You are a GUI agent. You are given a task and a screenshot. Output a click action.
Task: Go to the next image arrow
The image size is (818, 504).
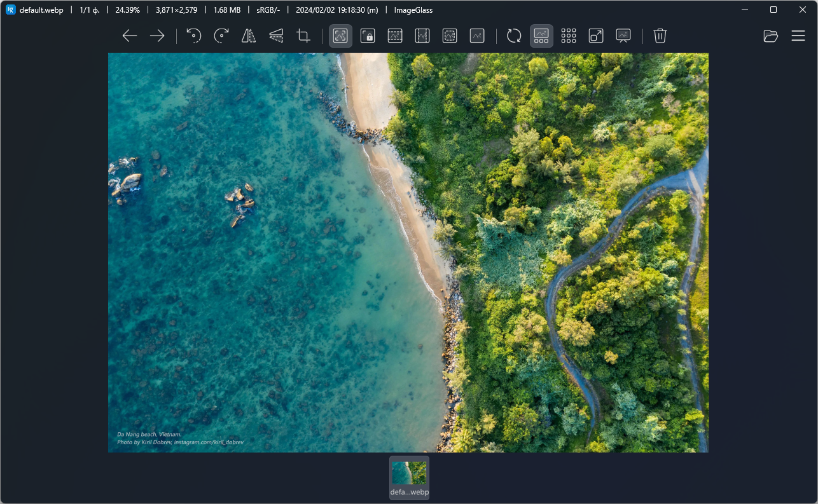pyautogui.click(x=157, y=36)
